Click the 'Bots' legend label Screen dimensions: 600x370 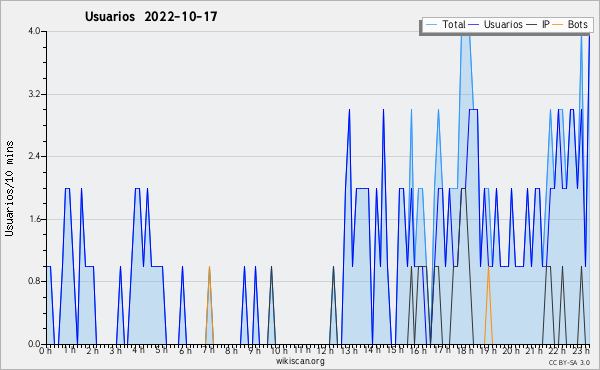click(577, 24)
